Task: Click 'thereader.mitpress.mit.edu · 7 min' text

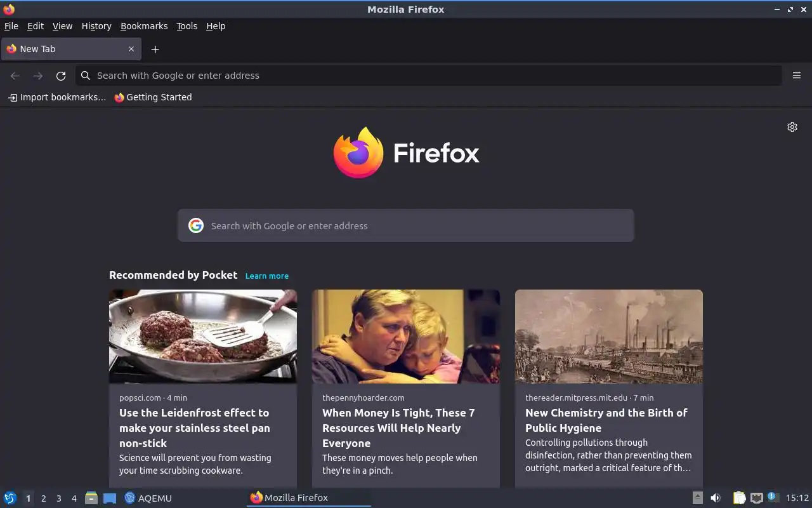Action: pos(589,398)
